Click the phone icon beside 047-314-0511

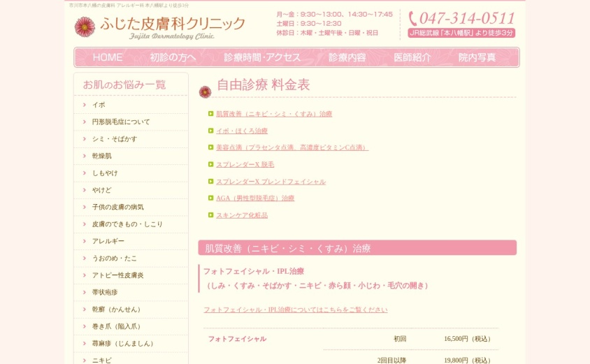[412, 18]
